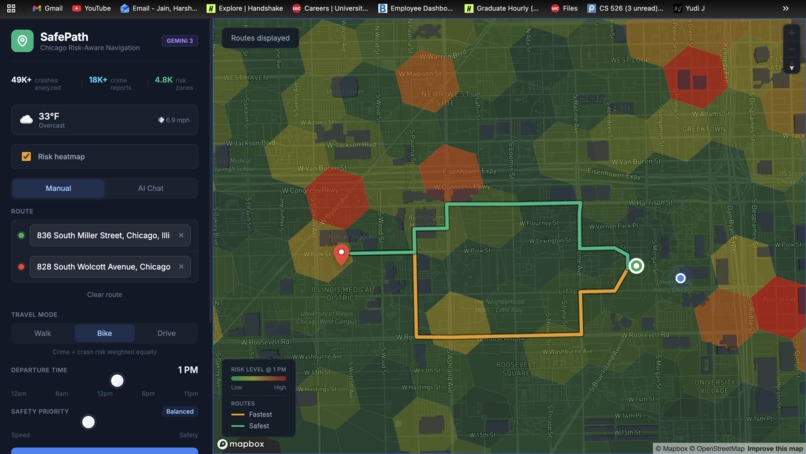Expand the bookmarks overflow chevron
The height and width of the screenshot is (454, 806).
coord(785,8)
